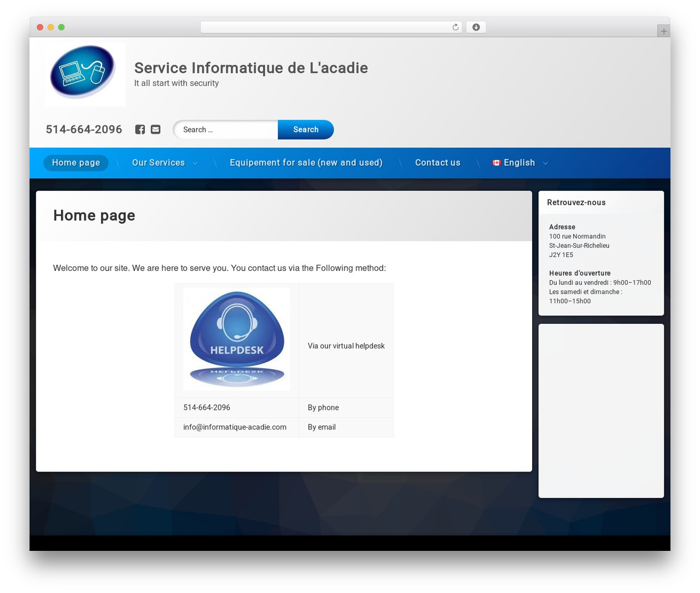Click the header phone number 514-664-2096

click(84, 130)
